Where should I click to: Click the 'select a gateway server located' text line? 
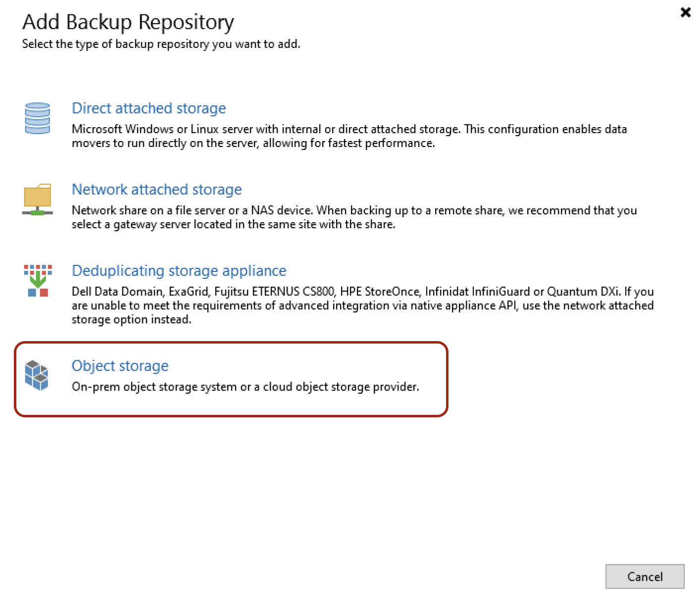[x=233, y=225]
